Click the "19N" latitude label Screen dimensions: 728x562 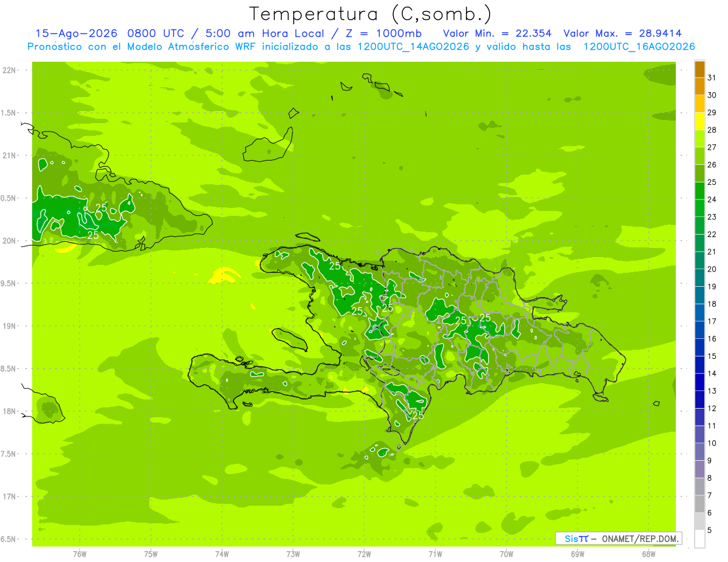point(9,326)
